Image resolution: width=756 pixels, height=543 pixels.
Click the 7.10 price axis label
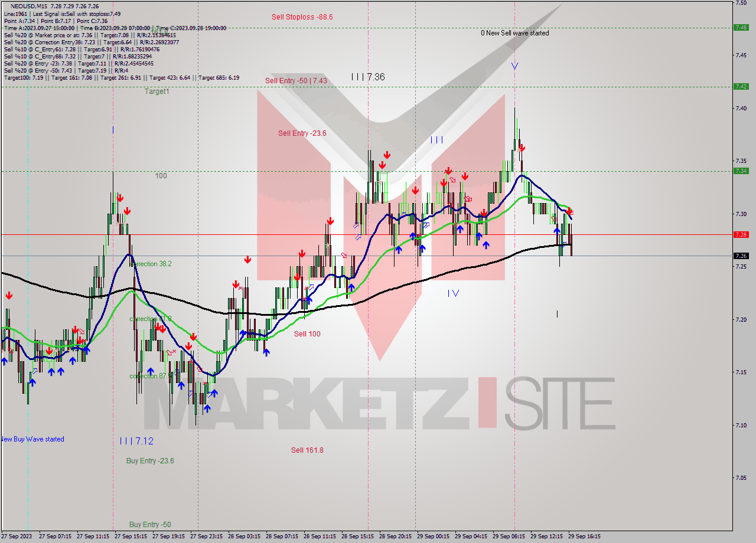pos(741,425)
